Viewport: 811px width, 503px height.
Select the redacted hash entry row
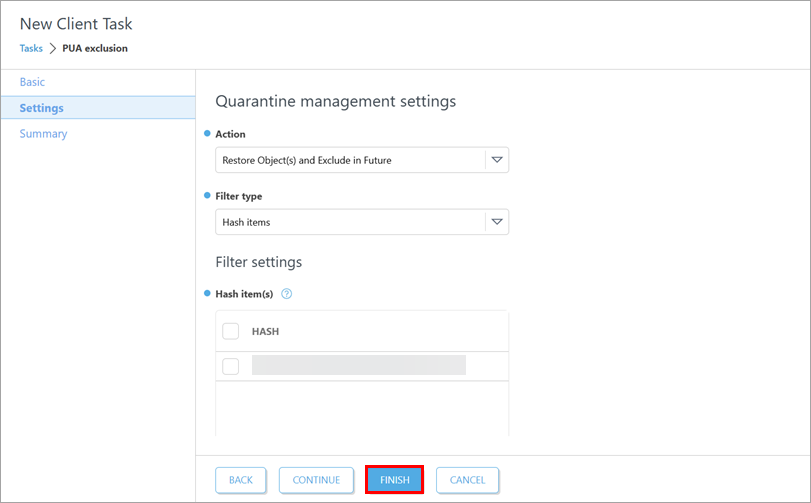359,366
